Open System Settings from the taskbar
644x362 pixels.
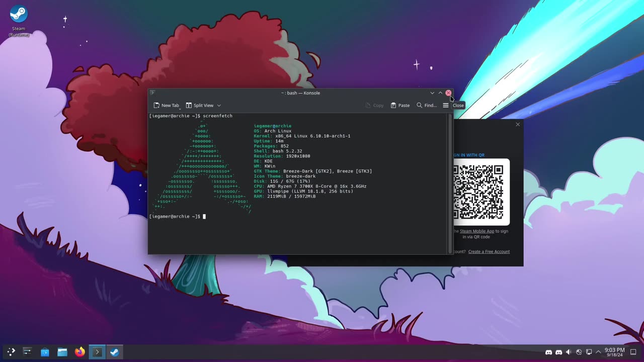click(27, 352)
